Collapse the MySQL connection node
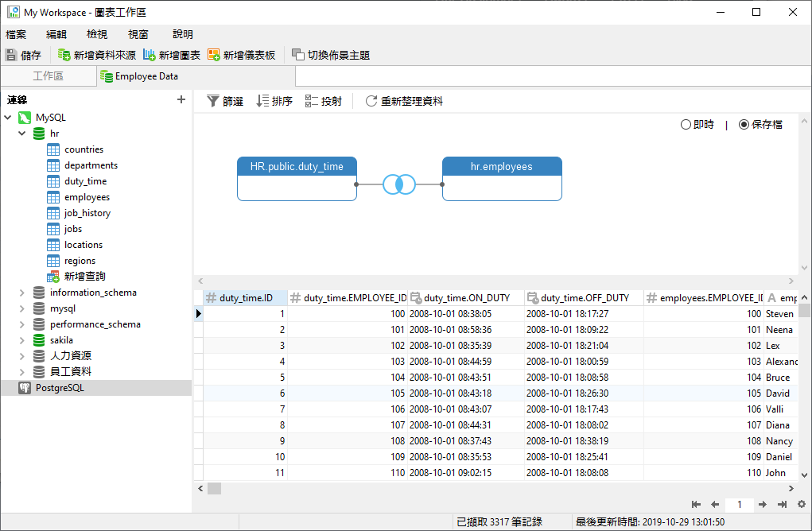This screenshot has height=531, width=812. click(x=8, y=118)
